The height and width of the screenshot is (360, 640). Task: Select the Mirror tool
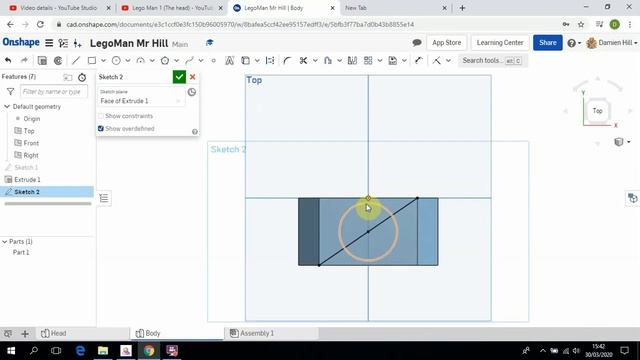click(x=352, y=60)
